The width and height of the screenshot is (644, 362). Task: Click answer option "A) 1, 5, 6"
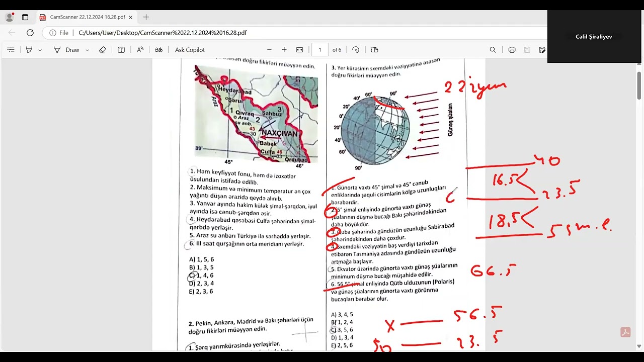coord(202,259)
